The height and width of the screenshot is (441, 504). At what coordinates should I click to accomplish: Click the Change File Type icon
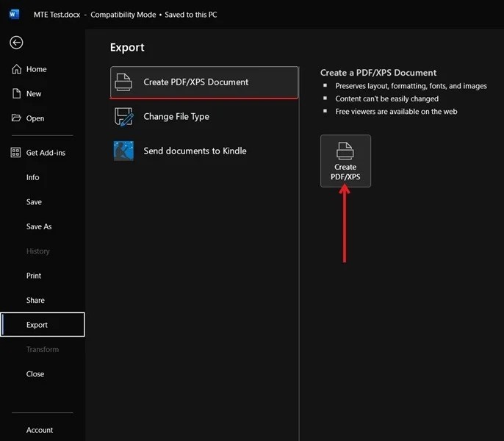pyautogui.click(x=123, y=116)
